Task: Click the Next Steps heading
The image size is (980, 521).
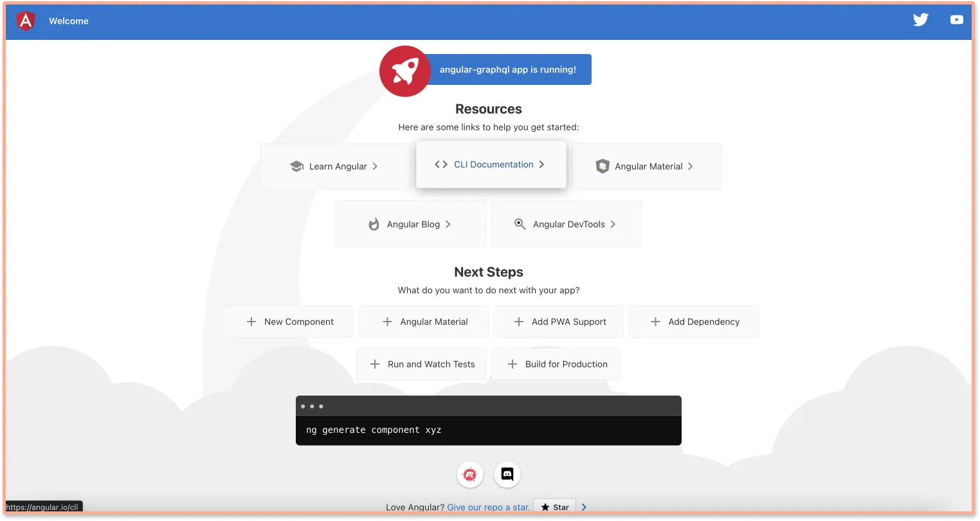Action: 489,272
